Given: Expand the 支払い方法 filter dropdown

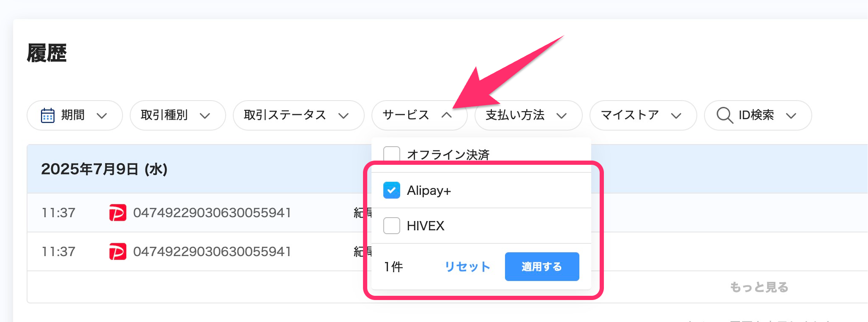Looking at the screenshot, I should point(528,115).
